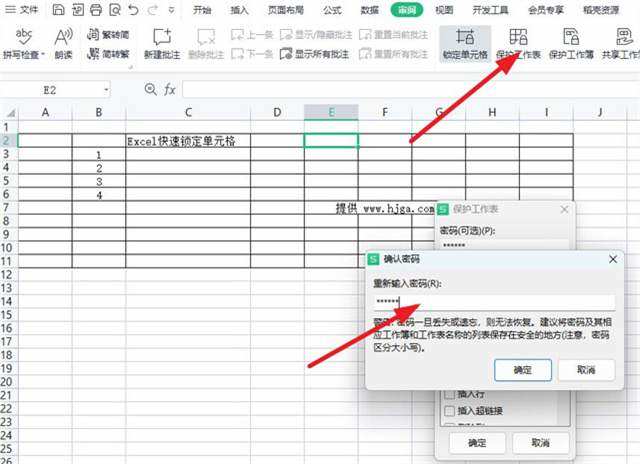The image size is (640, 464).
Task: Click the redo arrow icon
Action: point(153,9)
